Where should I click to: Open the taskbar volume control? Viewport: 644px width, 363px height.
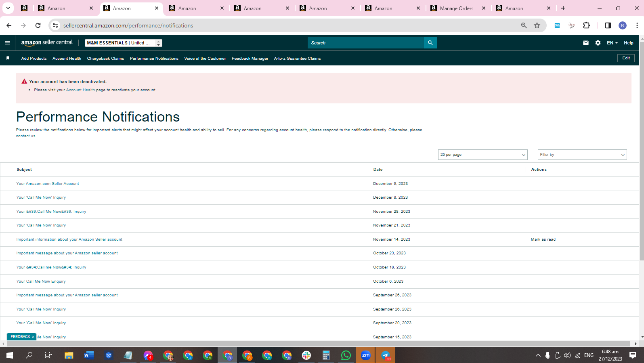[x=567, y=355]
